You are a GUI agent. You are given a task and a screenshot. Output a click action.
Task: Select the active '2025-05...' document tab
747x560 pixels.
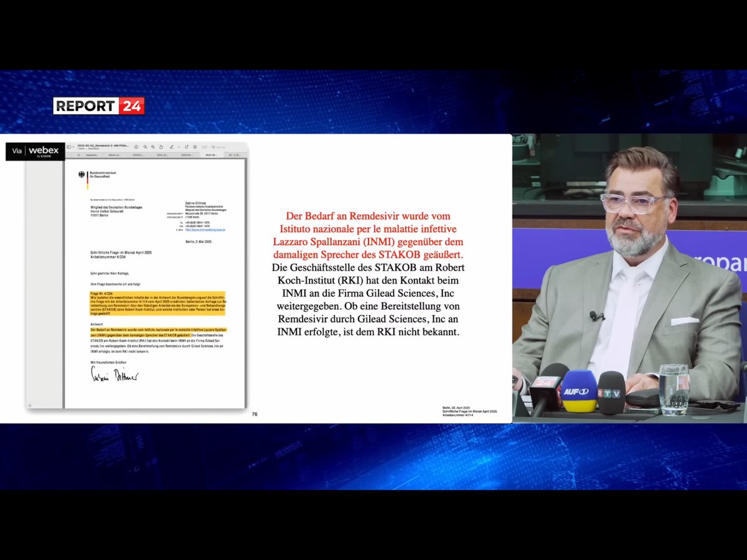tap(214, 155)
